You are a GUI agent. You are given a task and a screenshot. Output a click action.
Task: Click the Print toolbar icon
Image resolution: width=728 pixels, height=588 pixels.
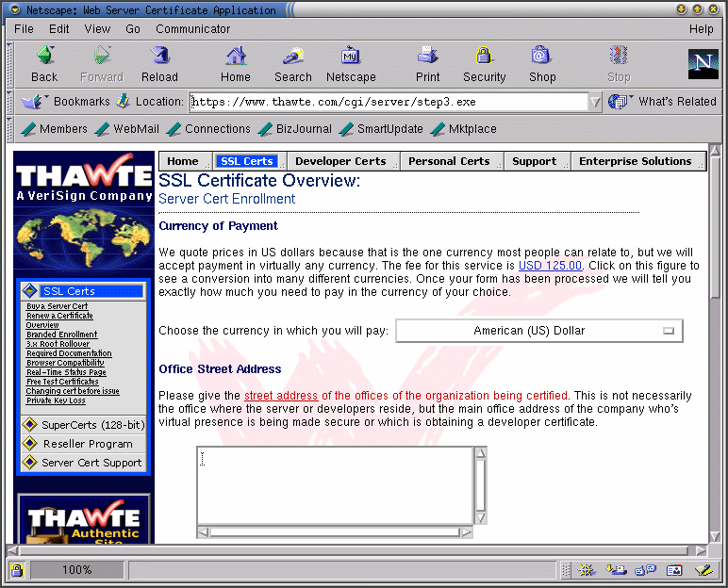point(427,63)
